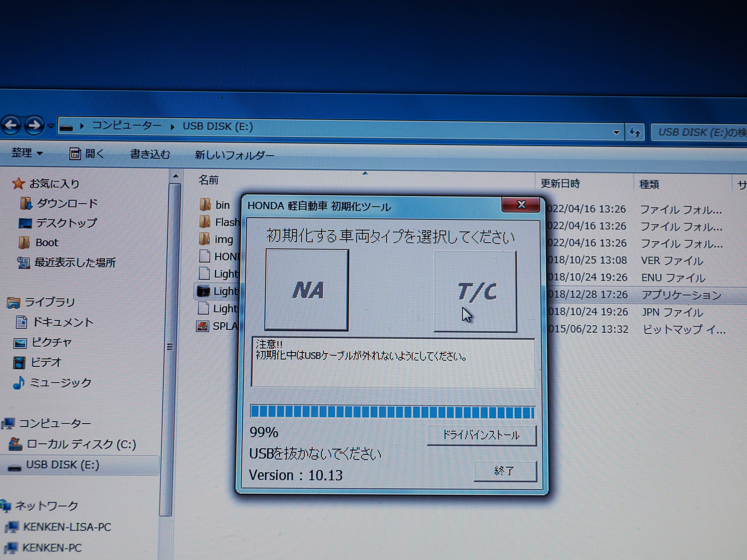Sort by 更新日時 column header
The width and height of the screenshot is (747, 560).
pos(560,183)
